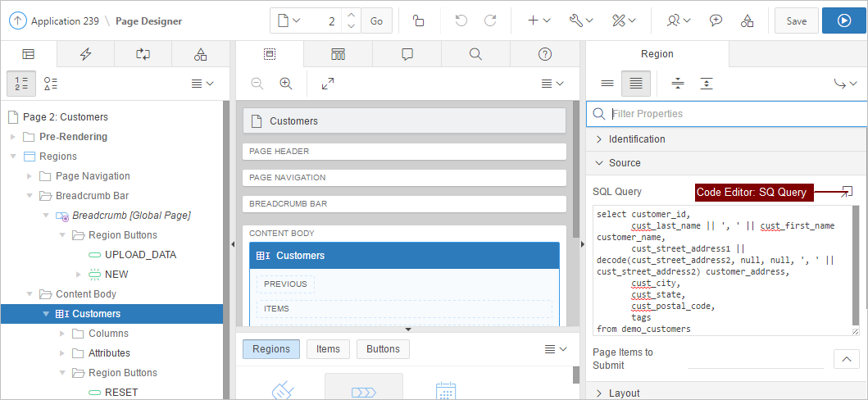Toggle group by component type view

(51, 83)
